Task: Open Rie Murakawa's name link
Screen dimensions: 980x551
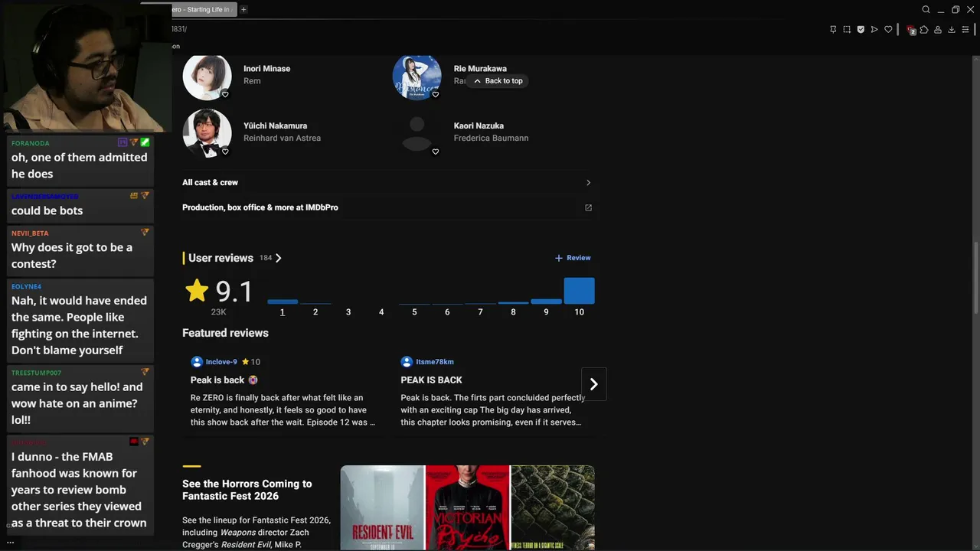Action: 480,69
